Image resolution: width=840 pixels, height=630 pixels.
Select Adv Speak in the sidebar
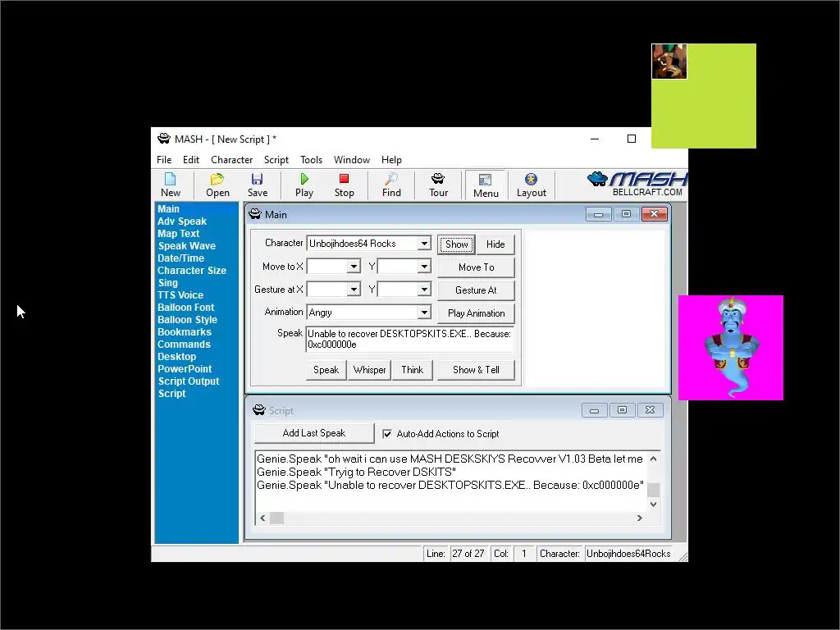[x=181, y=221]
